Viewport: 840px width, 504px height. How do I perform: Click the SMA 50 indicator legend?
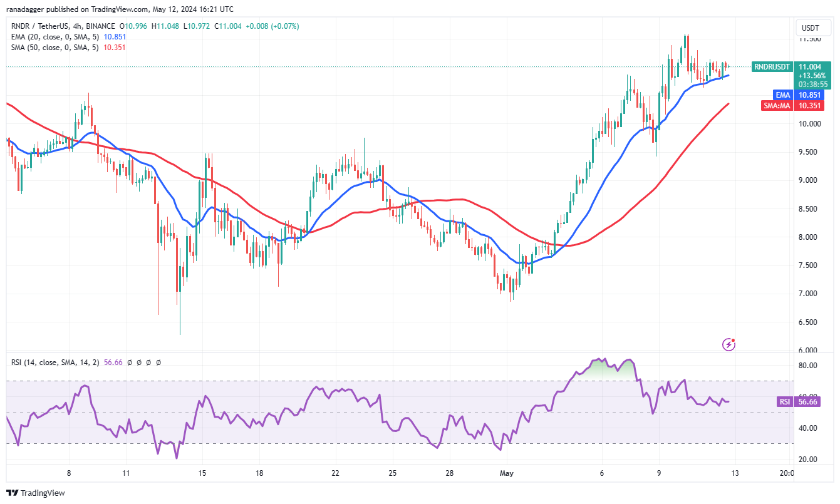point(54,47)
